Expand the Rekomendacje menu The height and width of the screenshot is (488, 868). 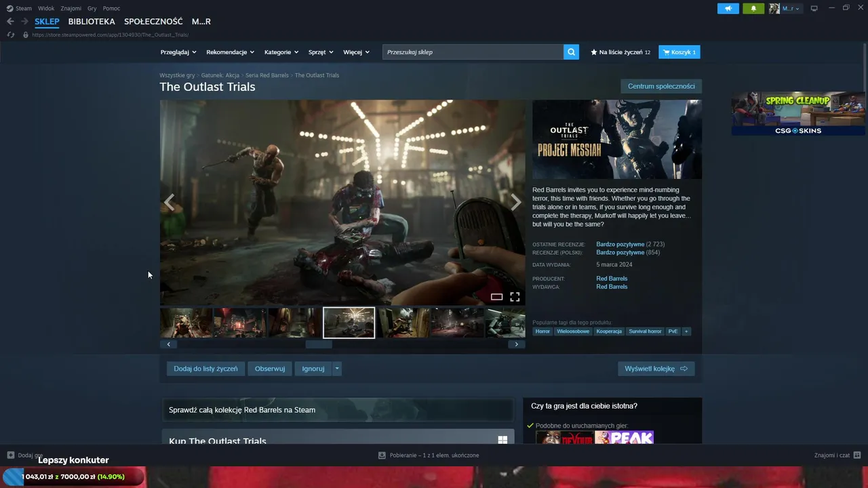point(231,52)
